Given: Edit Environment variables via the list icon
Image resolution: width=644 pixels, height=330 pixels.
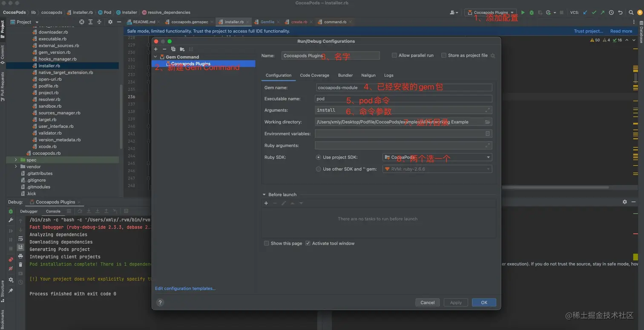Looking at the screenshot, I should (488, 134).
